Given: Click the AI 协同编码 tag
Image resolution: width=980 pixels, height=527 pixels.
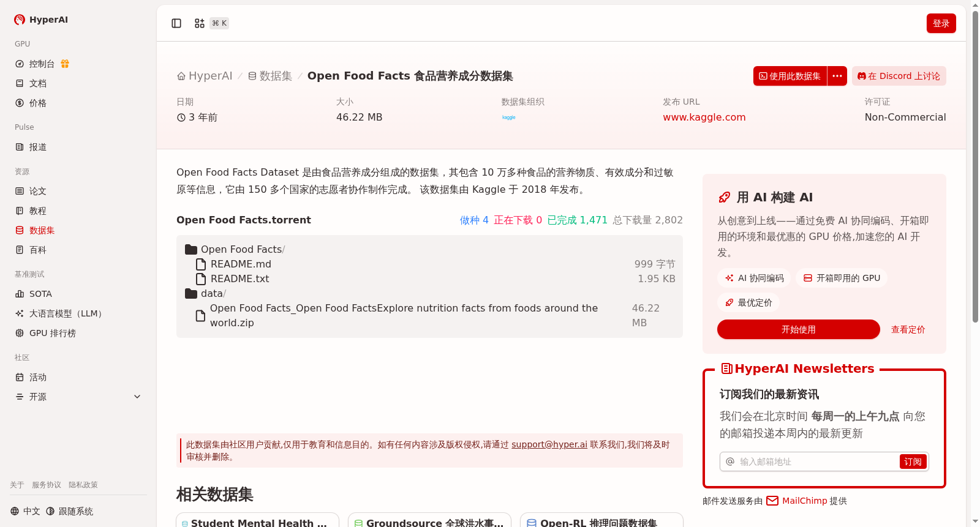Looking at the screenshot, I should pyautogui.click(x=754, y=278).
